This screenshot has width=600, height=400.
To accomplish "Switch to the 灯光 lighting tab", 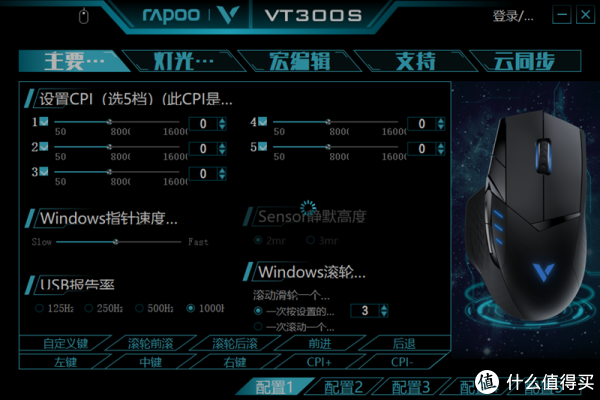I will [x=184, y=61].
